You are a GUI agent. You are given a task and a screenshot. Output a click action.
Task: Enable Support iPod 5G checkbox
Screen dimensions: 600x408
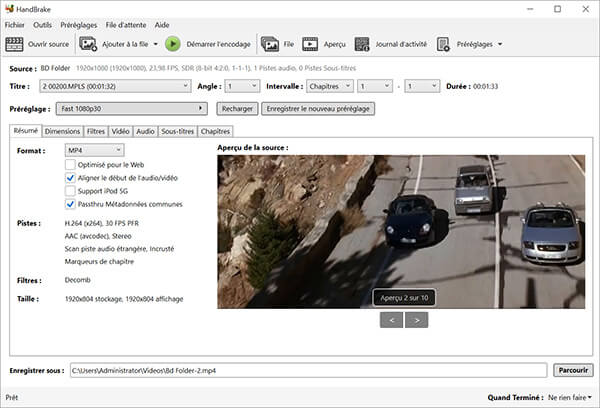pos(70,191)
